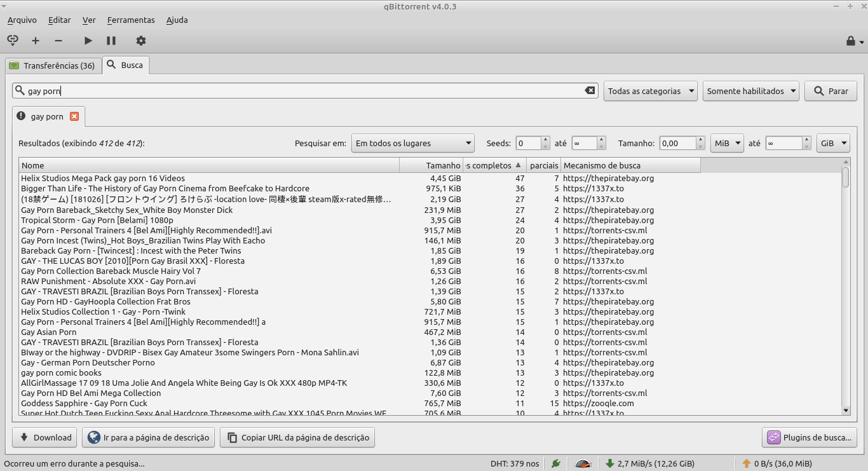This screenshot has width=868, height=471.
Task: Open settings via the gear icon
Action: click(141, 40)
